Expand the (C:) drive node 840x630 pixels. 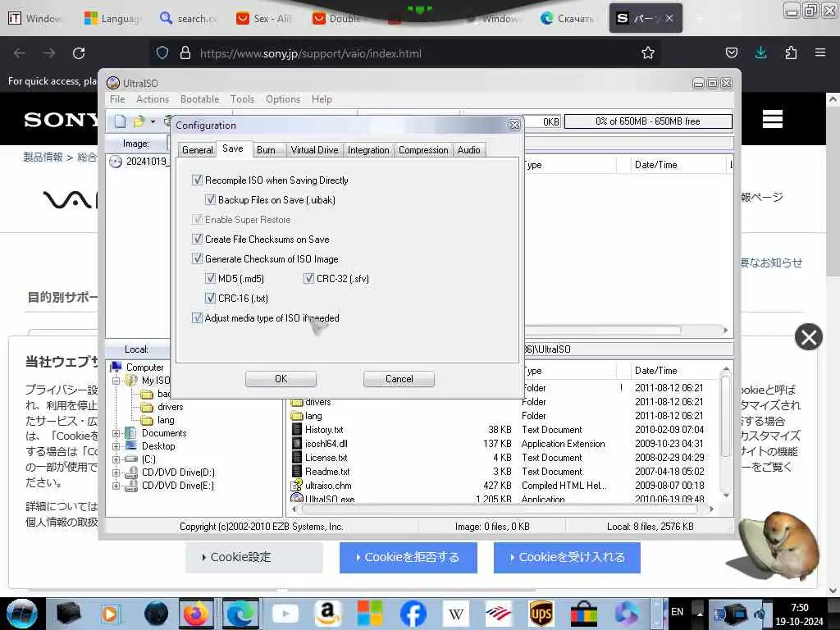[116, 459]
